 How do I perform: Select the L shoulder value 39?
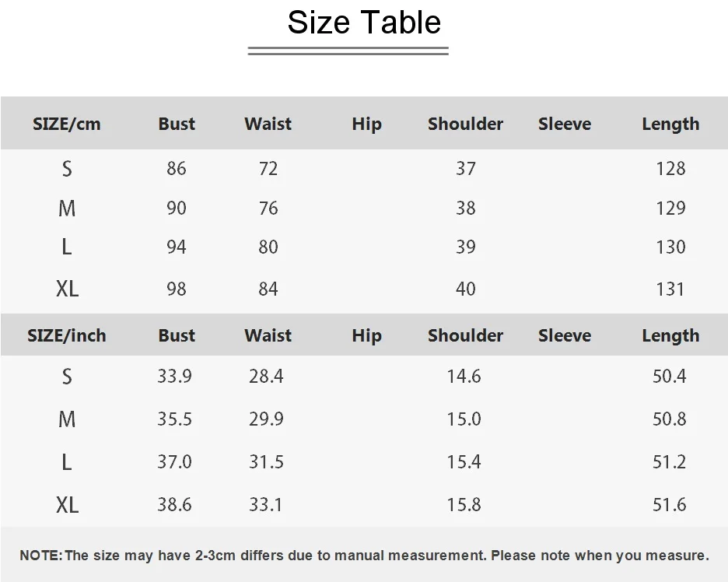click(466, 247)
